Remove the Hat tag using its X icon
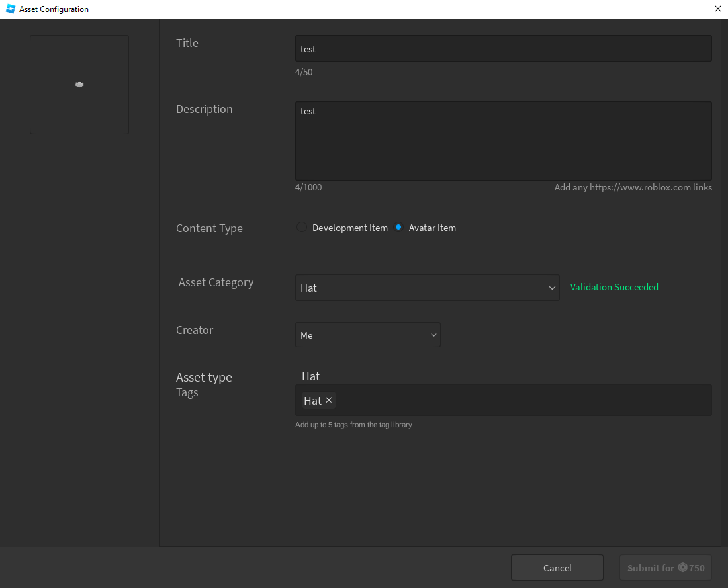This screenshot has height=588, width=728. 329,400
